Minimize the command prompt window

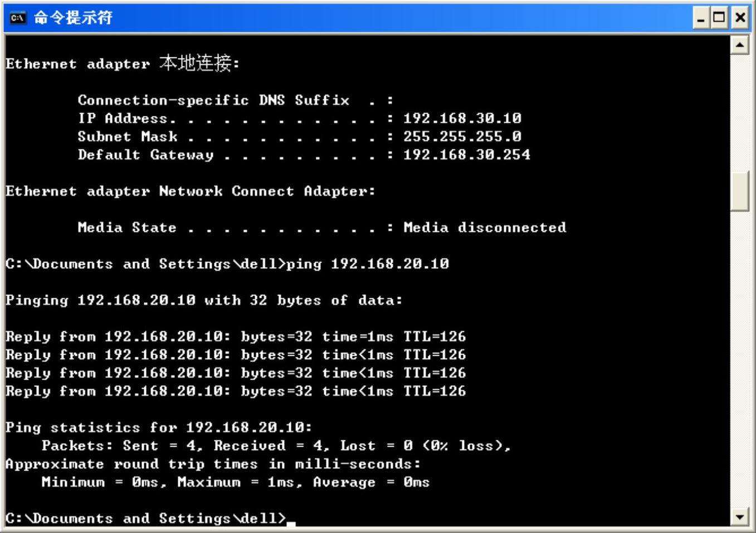[x=701, y=18]
